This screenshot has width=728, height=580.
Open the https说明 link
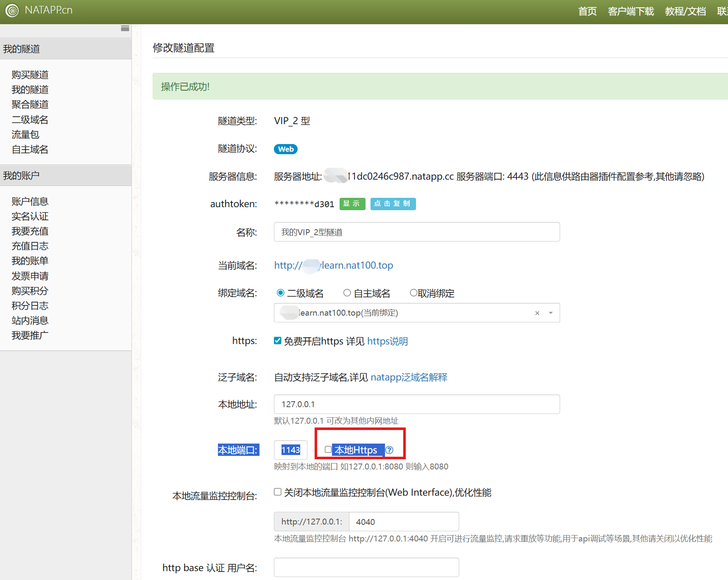click(388, 341)
